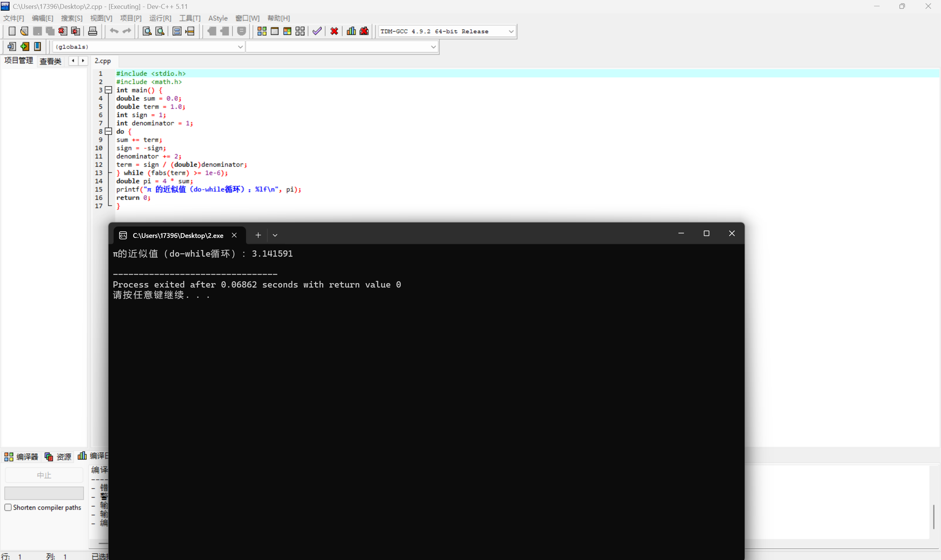This screenshot has height=560, width=941.
Task: Click the Open file toolbar icon
Action: tap(24, 31)
